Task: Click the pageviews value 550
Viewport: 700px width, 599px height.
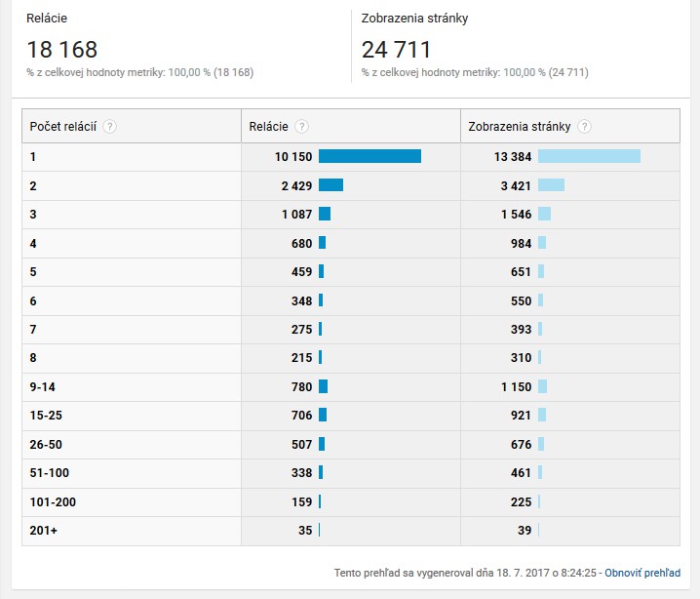Action: (521, 301)
